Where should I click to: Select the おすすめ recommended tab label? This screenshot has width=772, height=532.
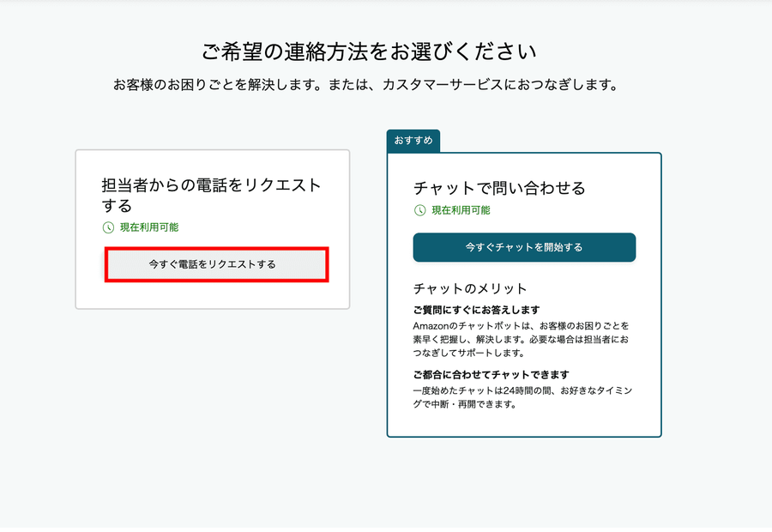pyautogui.click(x=413, y=141)
